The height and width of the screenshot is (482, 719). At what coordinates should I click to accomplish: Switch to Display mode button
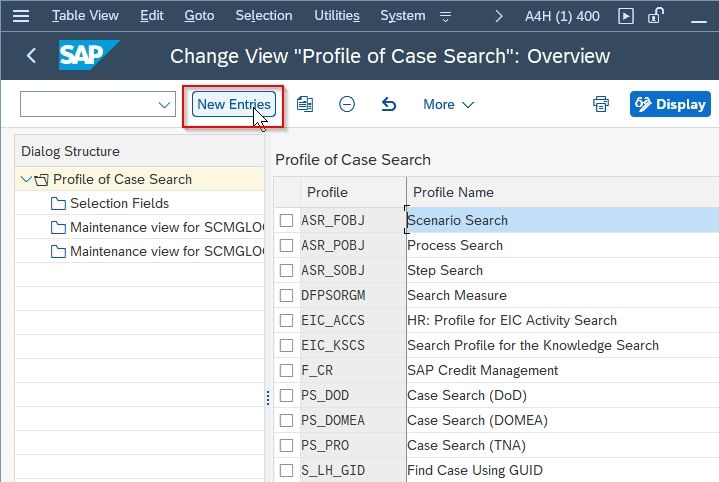coord(670,104)
